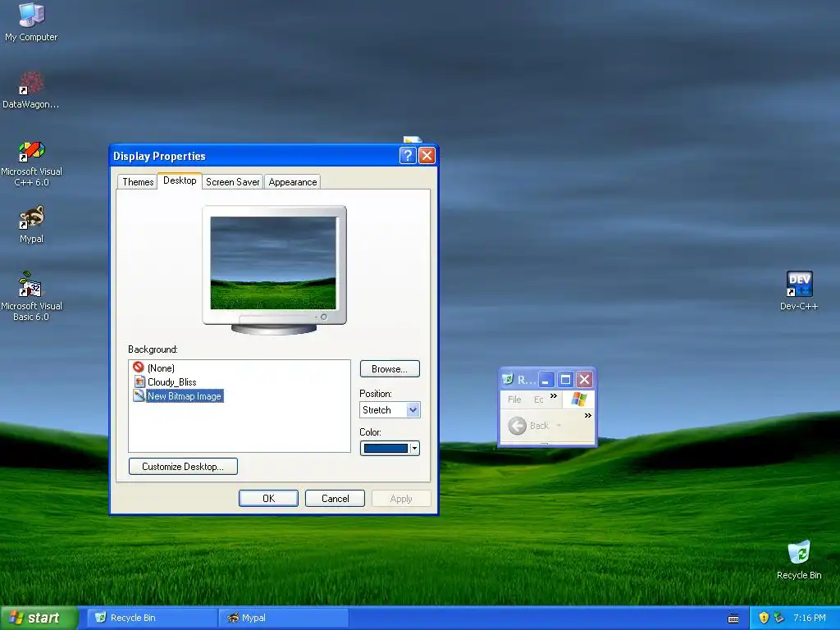Click the Cancel button
Screen dimensions: 840x630
click(335, 498)
